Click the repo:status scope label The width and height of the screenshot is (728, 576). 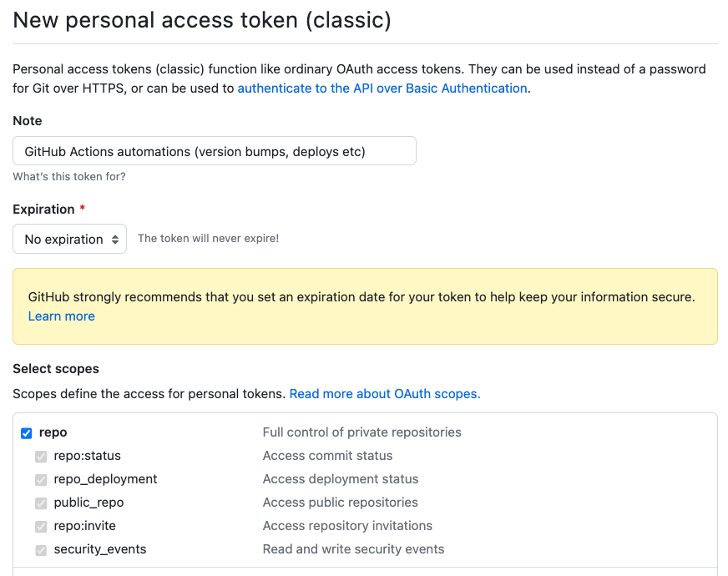click(87, 456)
